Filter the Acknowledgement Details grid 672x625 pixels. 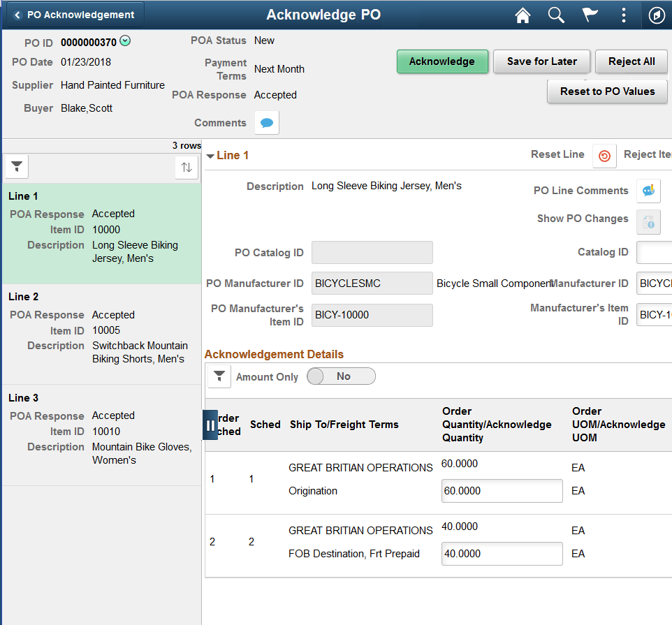(219, 376)
